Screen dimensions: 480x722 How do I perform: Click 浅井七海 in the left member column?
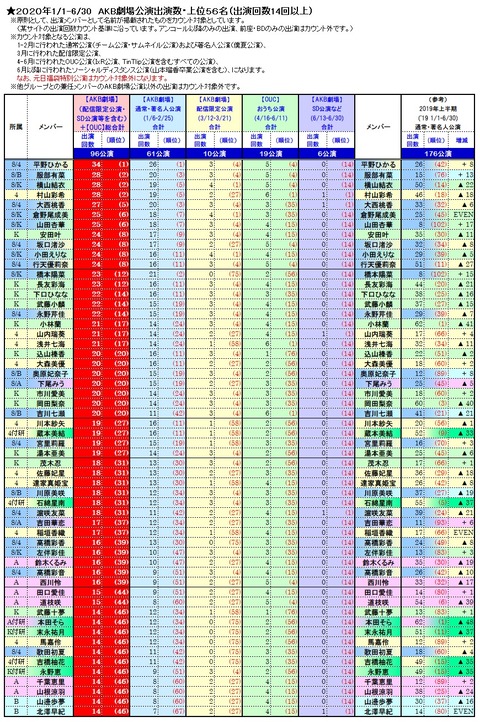tap(50, 344)
